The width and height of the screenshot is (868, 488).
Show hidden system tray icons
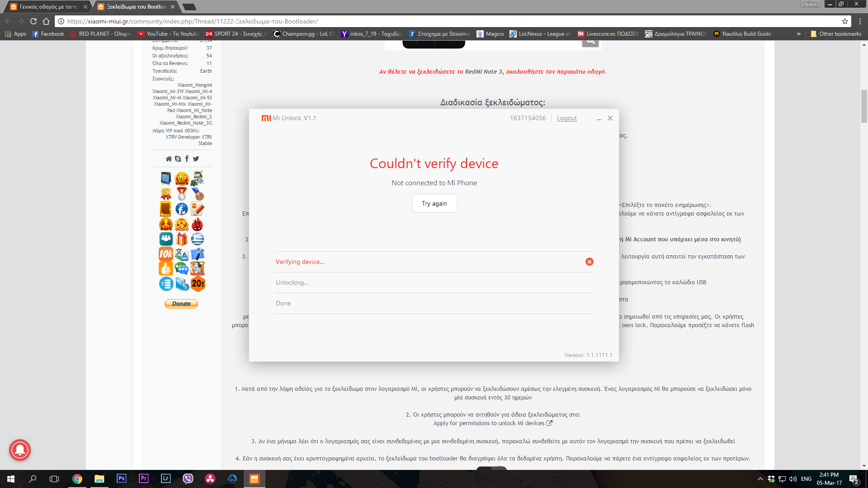point(760,479)
